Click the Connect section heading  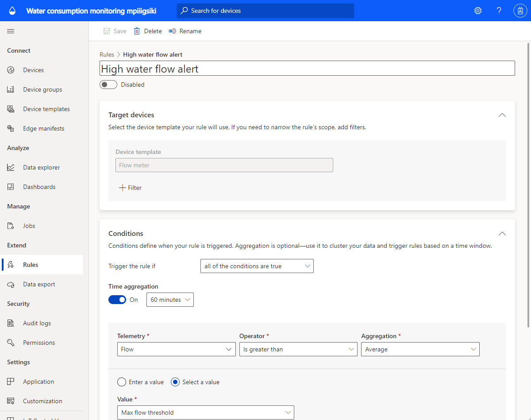tap(19, 50)
